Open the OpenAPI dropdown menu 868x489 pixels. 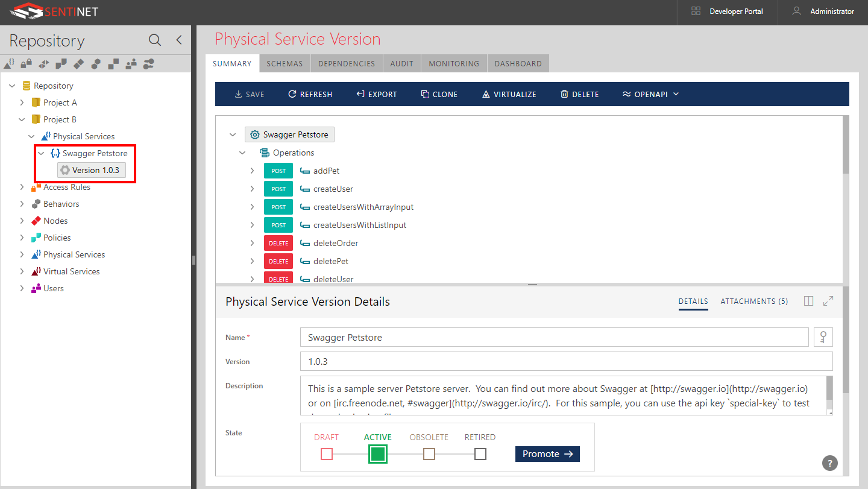point(651,94)
